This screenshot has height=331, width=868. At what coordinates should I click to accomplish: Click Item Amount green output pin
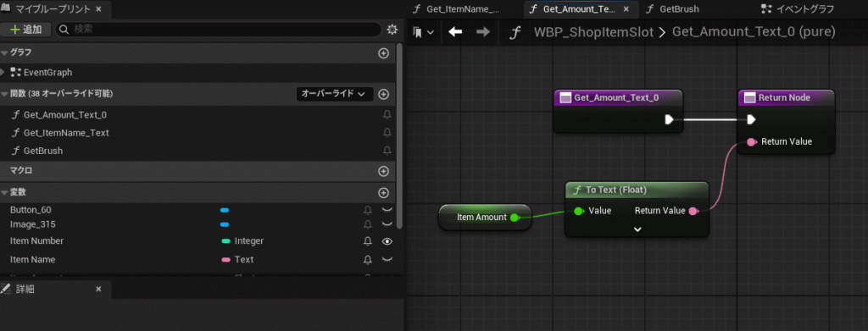coord(515,218)
